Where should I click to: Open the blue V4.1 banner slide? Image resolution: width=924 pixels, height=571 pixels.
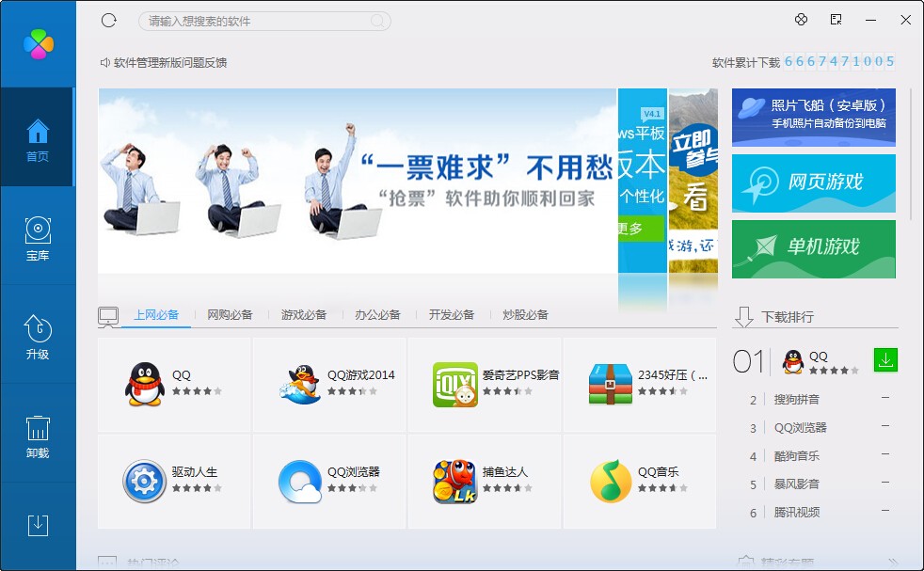pyautogui.click(x=643, y=181)
